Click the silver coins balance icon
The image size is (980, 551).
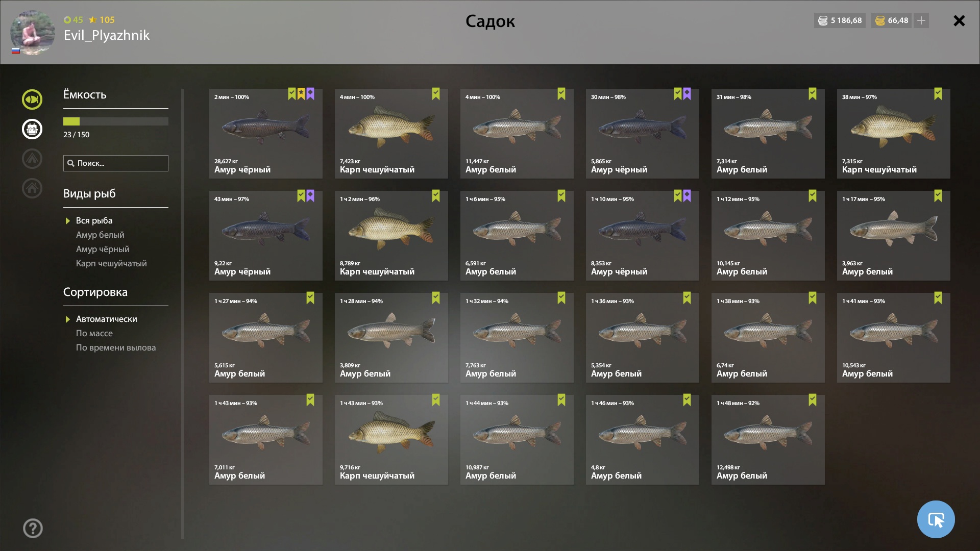823,20
